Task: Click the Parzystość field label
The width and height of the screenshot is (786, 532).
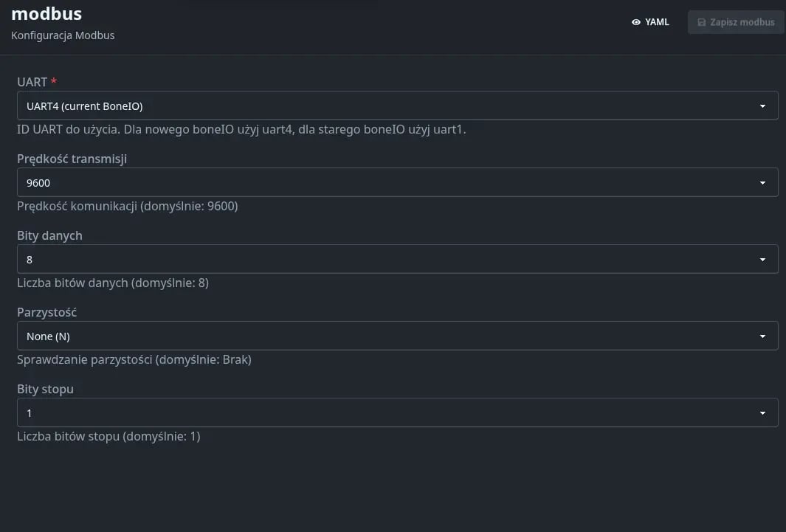Action: point(46,312)
